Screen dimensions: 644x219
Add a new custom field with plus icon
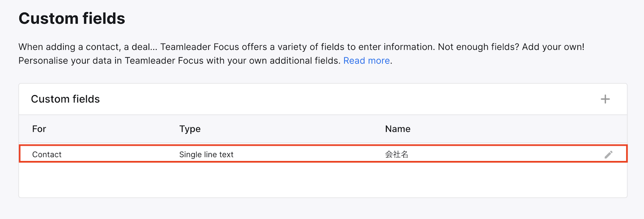(x=605, y=99)
